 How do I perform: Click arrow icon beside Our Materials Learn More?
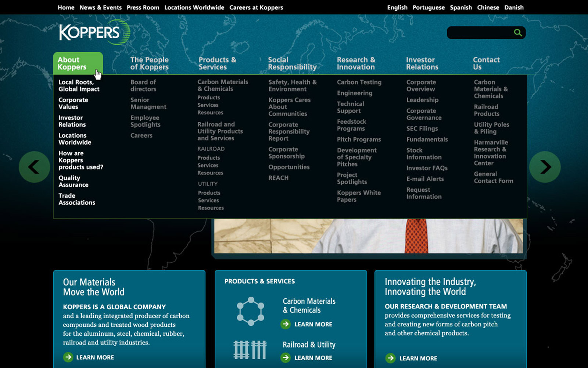pos(68,357)
